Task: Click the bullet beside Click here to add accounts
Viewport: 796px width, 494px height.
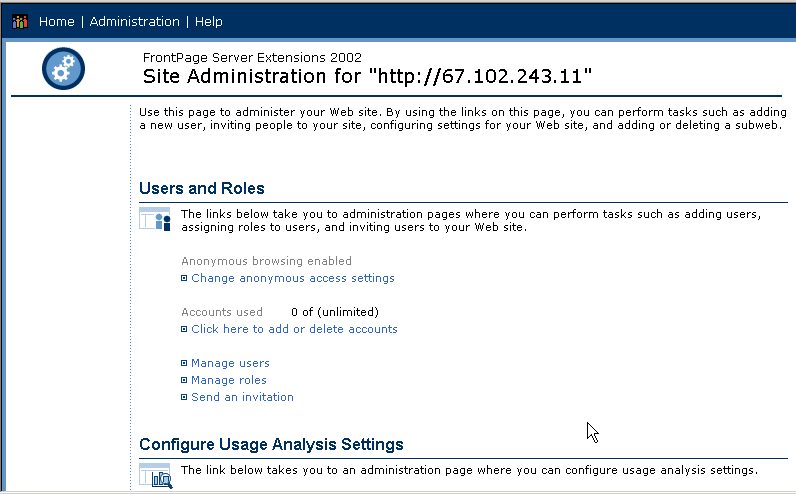Action: click(x=184, y=329)
